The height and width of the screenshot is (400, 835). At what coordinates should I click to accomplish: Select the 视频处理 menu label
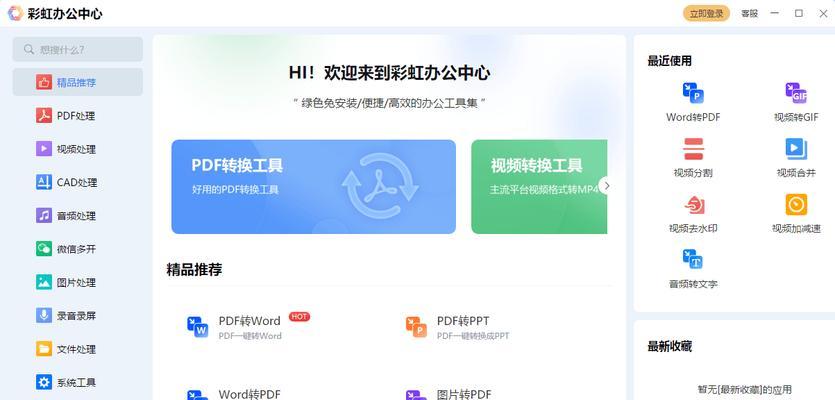point(76,149)
